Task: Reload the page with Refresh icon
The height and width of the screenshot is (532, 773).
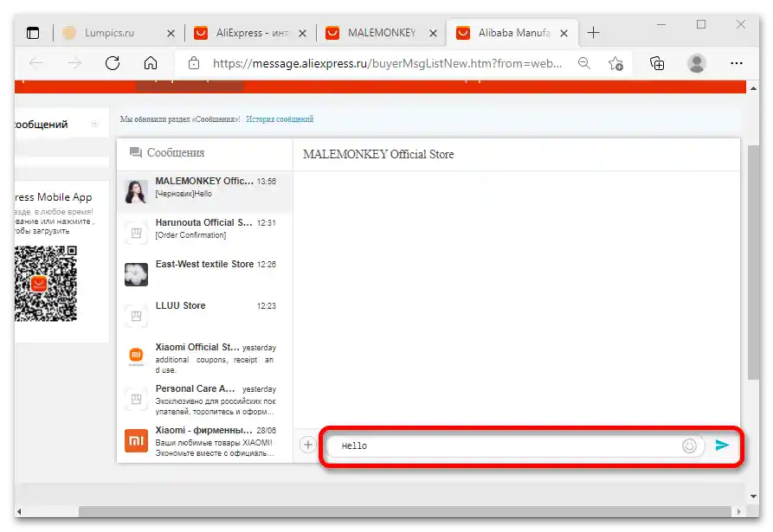Action: pos(113,63)
